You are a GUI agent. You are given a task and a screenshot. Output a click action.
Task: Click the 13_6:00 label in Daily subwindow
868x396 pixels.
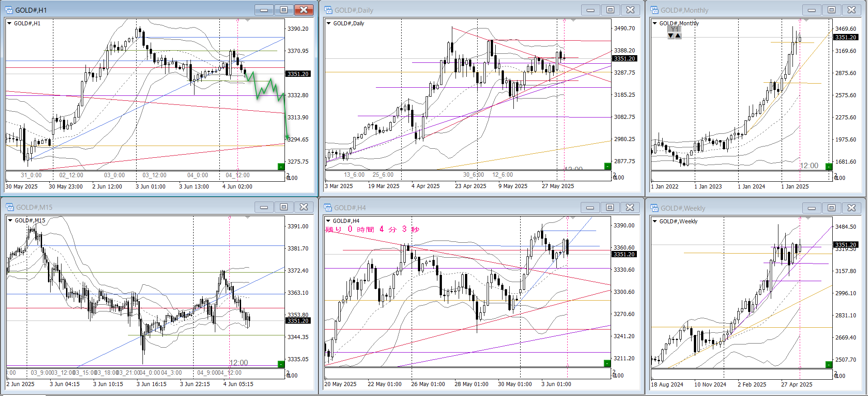pos(354,174)
